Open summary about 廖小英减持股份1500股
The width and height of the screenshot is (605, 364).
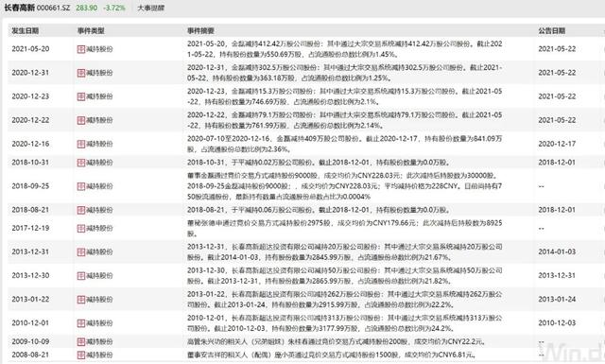tap(332, 355)
